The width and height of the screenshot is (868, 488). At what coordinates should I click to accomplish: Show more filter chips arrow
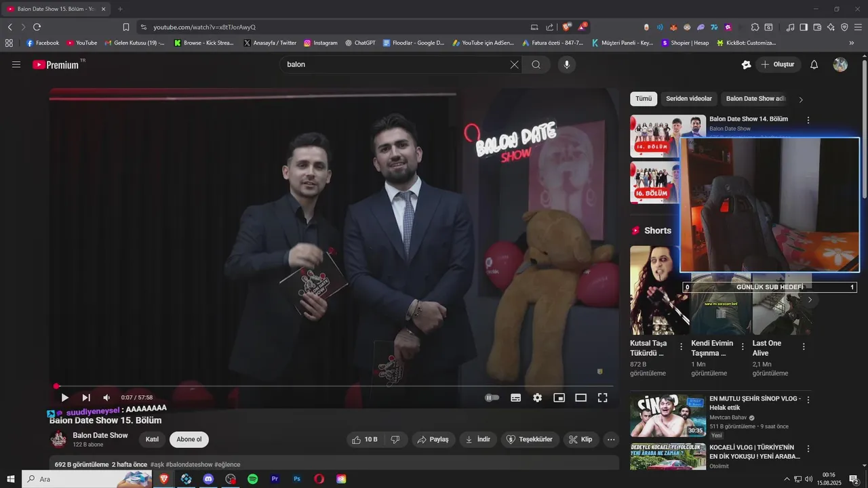pos(801,100)
